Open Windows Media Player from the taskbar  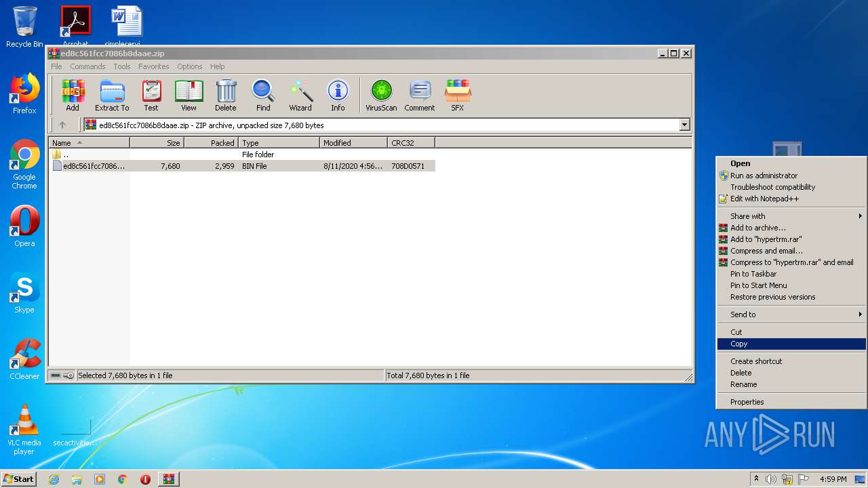click(x=100, y=479)
